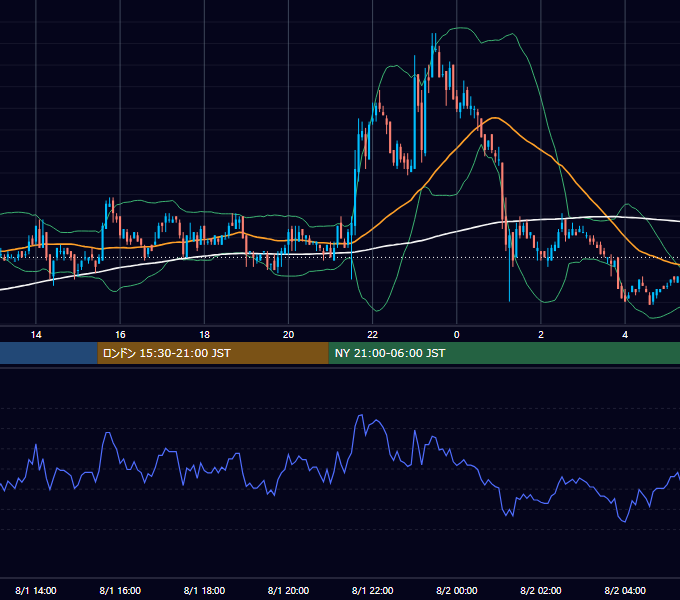Click the 14 hour label on price chart

coord(36,335)
